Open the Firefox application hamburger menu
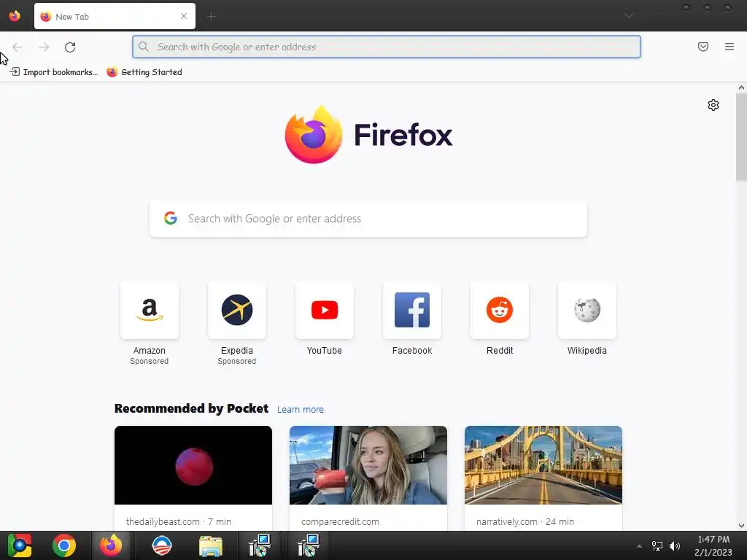The image size is (747, 560). click(729, 47)
